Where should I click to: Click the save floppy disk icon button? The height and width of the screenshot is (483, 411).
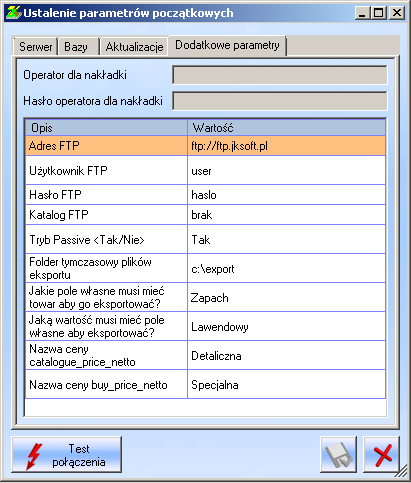pyautogui.click(x=338, y=454)
